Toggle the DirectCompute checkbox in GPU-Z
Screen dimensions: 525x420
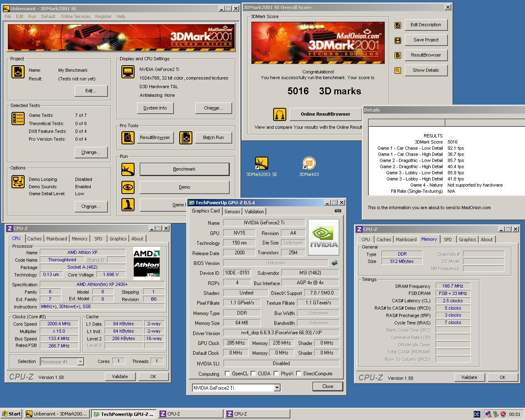click(x=299, y=373)
